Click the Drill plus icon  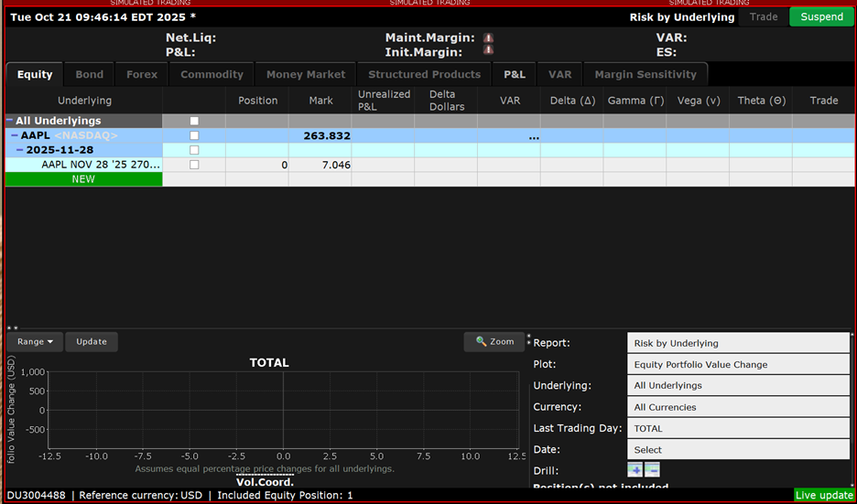(635, 470)
